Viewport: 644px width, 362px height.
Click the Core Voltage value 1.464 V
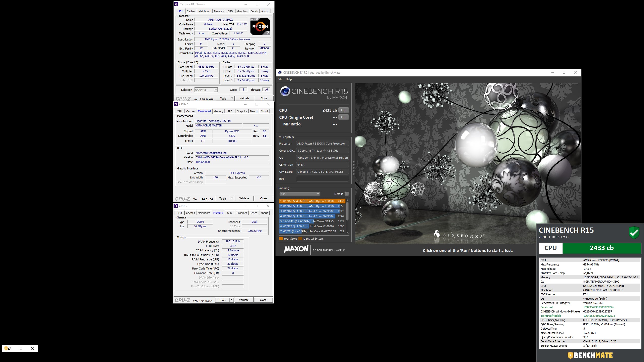[x=238, y=33]
